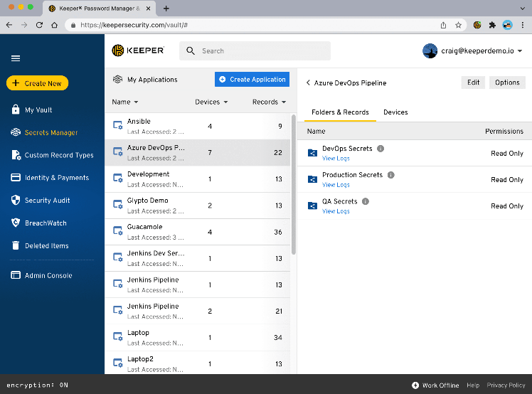Image resolution: width=532 pixels, height=394 pixels.
Task: Click the Create Application button
Action: 252,80
